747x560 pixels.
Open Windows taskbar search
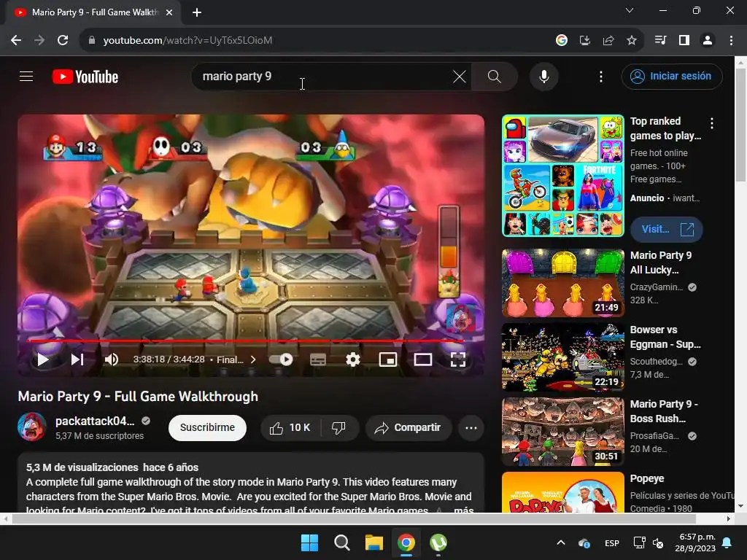(x=341, y=542)
